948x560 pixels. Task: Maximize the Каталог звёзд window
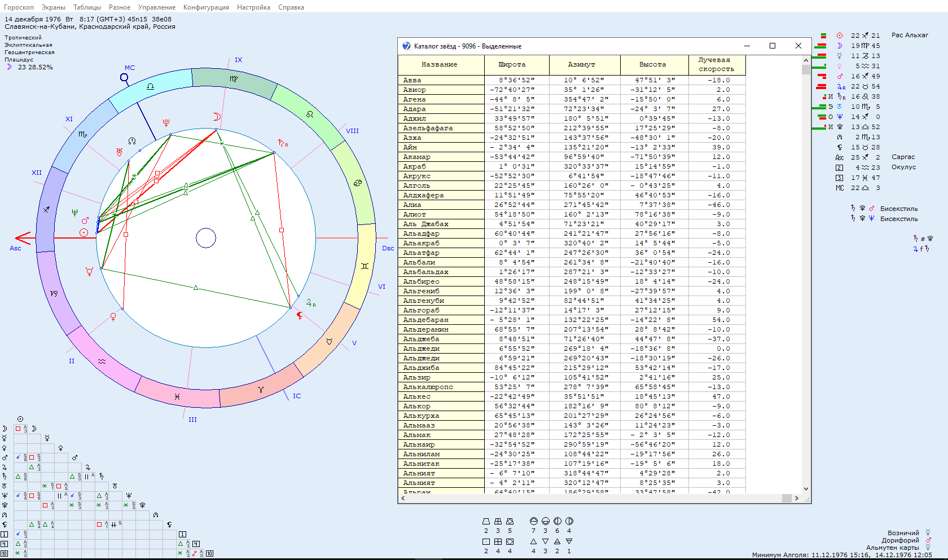773,46
